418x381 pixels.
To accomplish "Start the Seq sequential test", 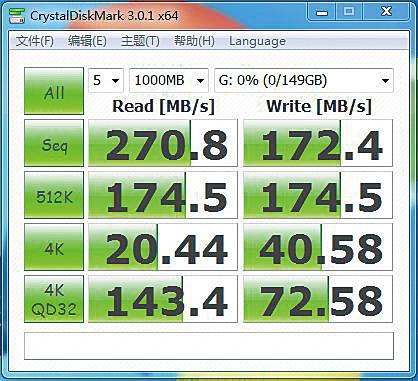I will [54, 143].
